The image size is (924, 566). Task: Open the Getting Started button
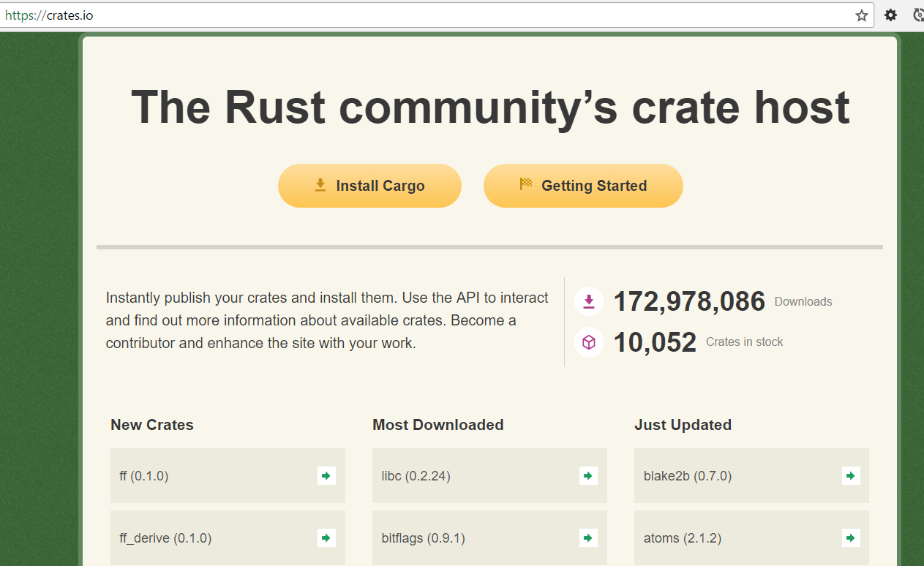pyautogui.click(x=583, y=186)
